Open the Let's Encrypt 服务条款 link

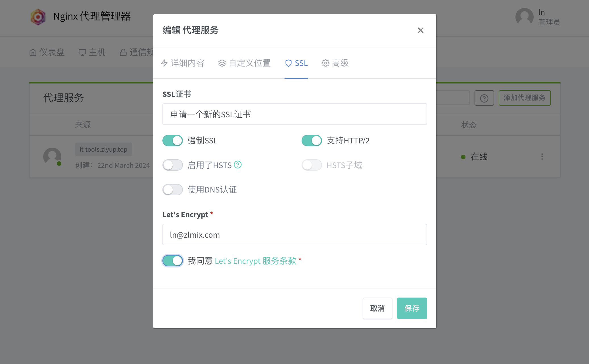pyautogui.click(x=255, y=261)
